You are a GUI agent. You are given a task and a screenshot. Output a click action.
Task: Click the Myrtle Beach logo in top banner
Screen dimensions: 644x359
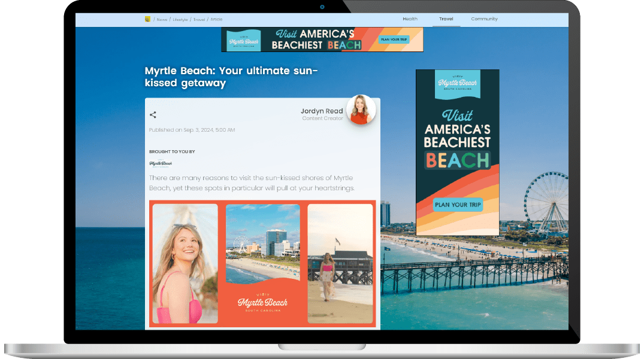point(244,40)
